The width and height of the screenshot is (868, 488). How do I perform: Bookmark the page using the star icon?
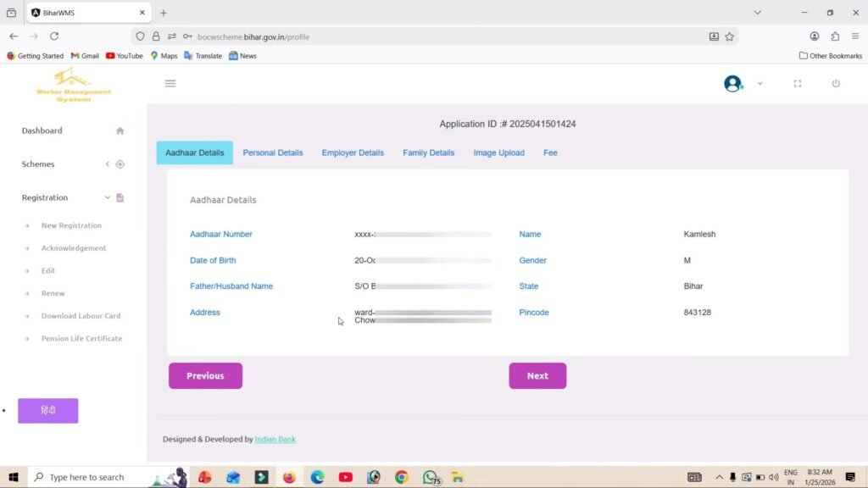(727, 36)
